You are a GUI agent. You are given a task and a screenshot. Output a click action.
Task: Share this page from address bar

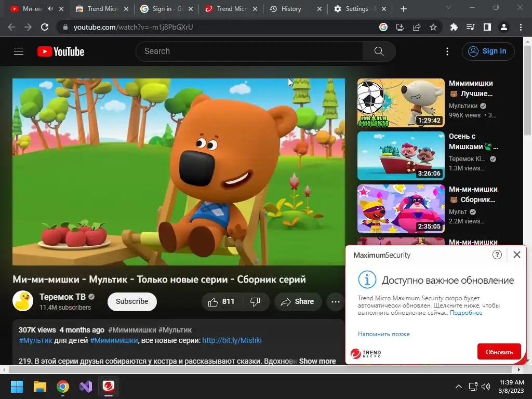point(417,27)
